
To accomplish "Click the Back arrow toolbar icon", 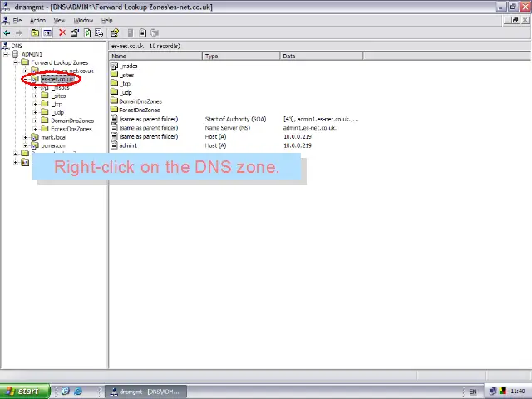I will (7, 33).
